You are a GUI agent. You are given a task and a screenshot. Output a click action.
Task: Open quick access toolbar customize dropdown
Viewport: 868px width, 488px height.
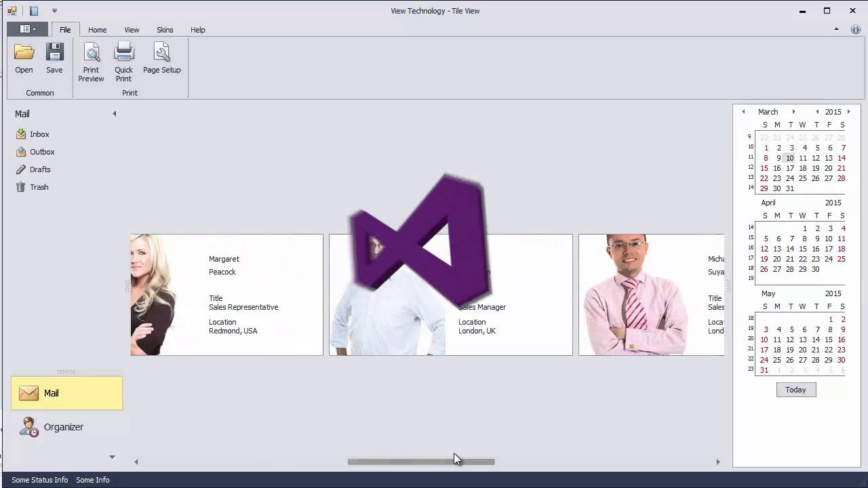click(54, 11)
